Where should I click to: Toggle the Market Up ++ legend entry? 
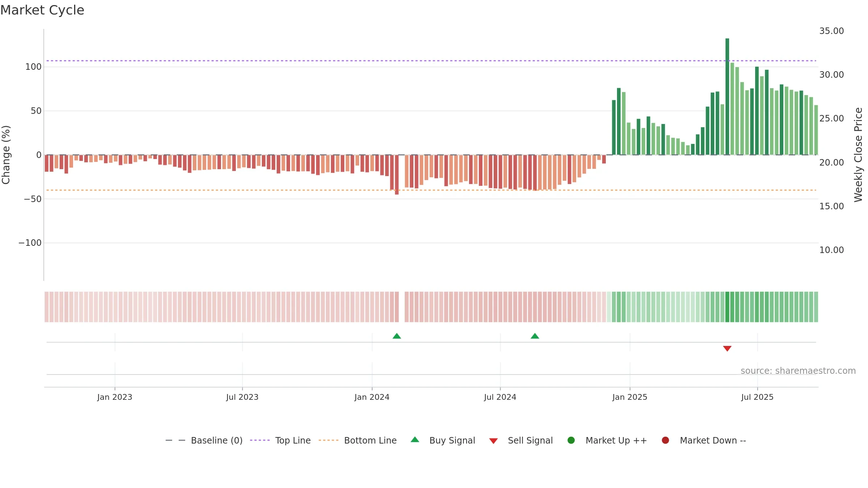pyautogui.click(x=607, y=440)
